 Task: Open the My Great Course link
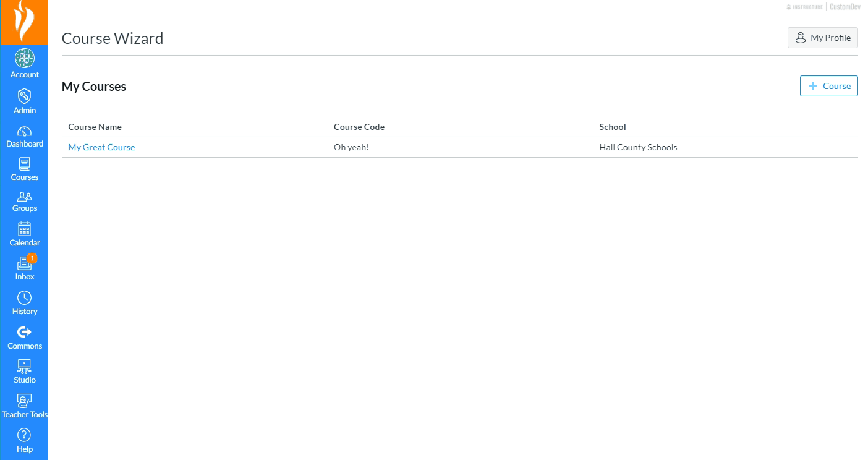[x=101, y=147]
